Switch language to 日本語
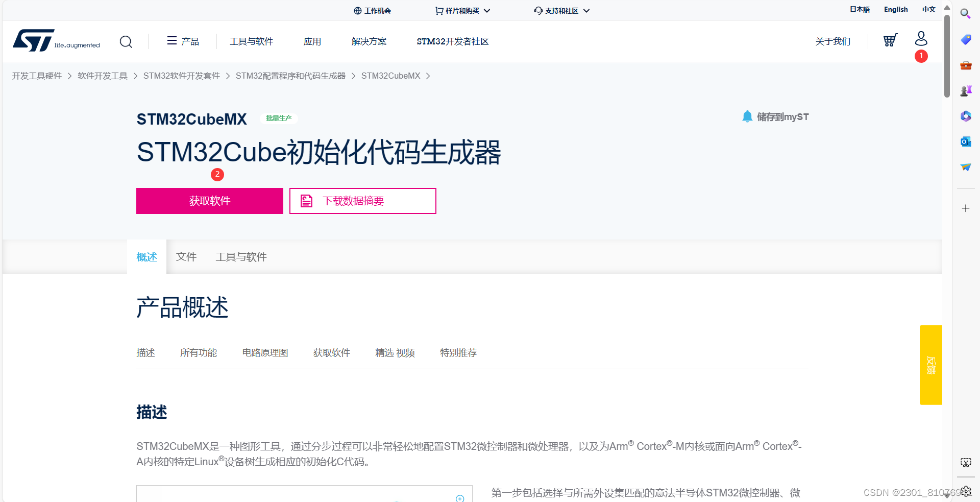Image resolution: width=980 pixels, height=502 pixels. click(x=860, y=9)
